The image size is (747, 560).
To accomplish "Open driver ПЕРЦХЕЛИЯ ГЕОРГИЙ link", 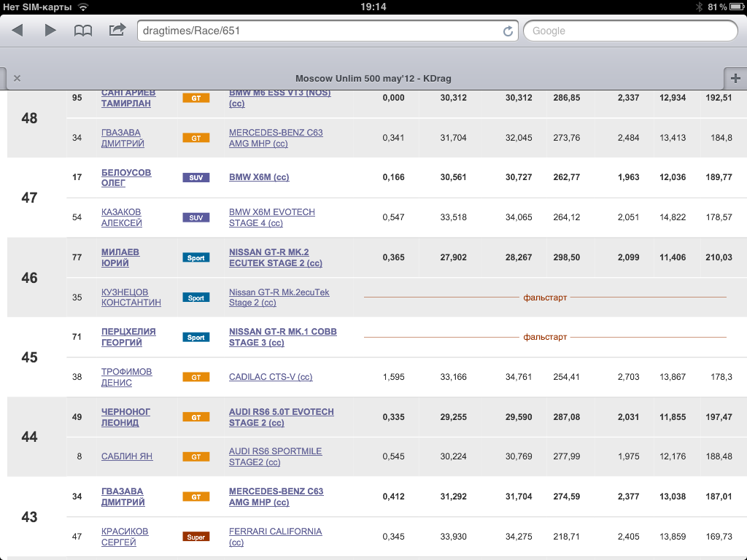I will (128, 337).
